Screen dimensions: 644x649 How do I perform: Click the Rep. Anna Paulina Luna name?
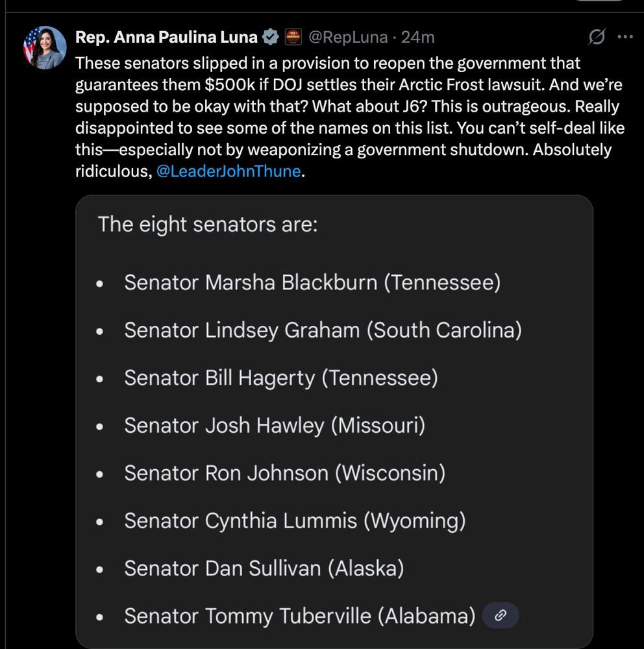(x=166, y=38)
